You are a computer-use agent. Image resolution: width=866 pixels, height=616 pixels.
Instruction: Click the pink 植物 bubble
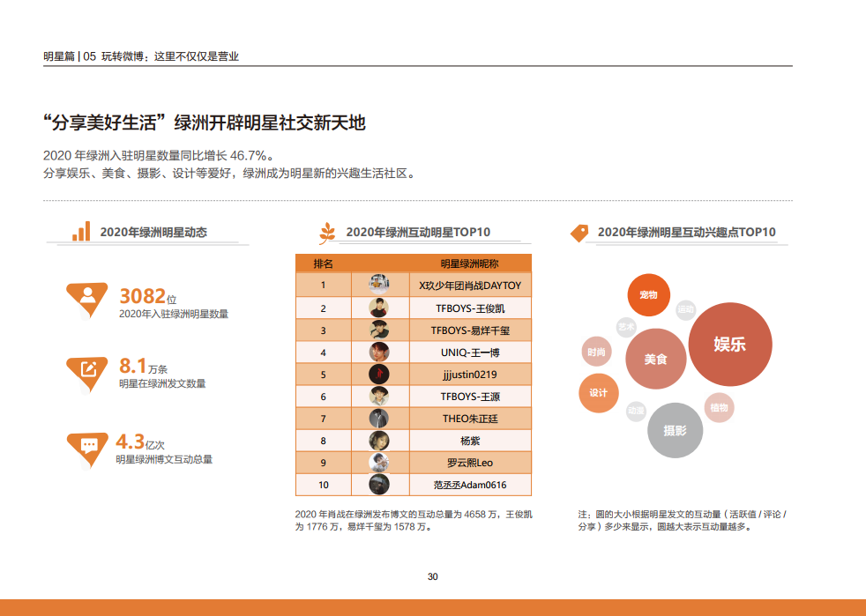coord(719,408)
